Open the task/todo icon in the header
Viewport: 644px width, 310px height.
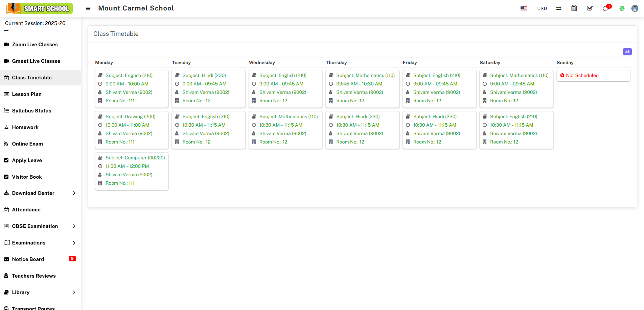(590, 8)
